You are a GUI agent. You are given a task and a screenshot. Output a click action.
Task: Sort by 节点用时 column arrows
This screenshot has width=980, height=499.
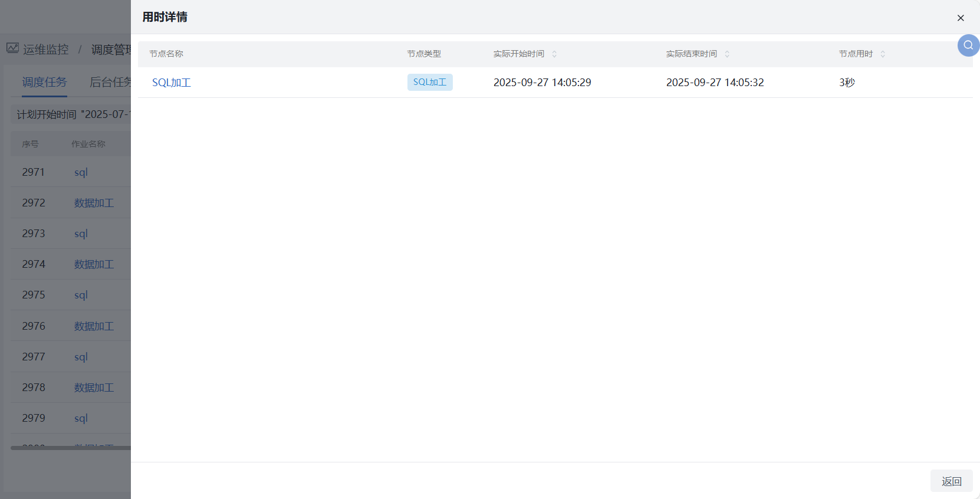883,54
